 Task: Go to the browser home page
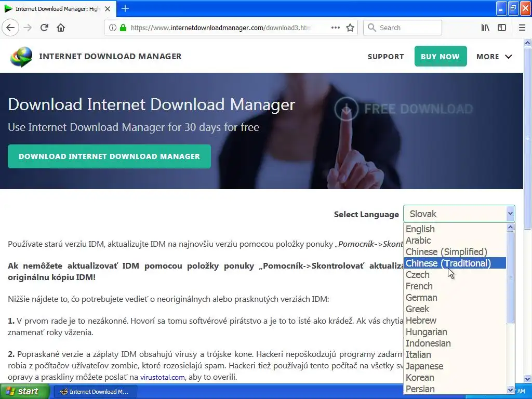(x=61, y=28)
